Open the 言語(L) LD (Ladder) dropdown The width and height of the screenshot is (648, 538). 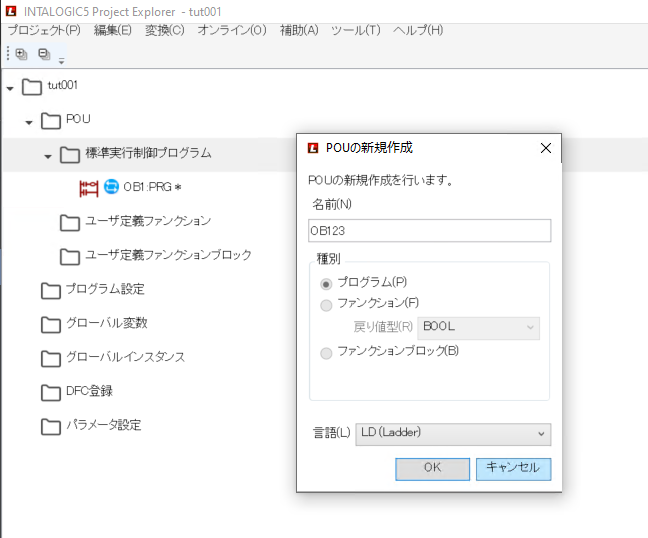pos(455,433)
